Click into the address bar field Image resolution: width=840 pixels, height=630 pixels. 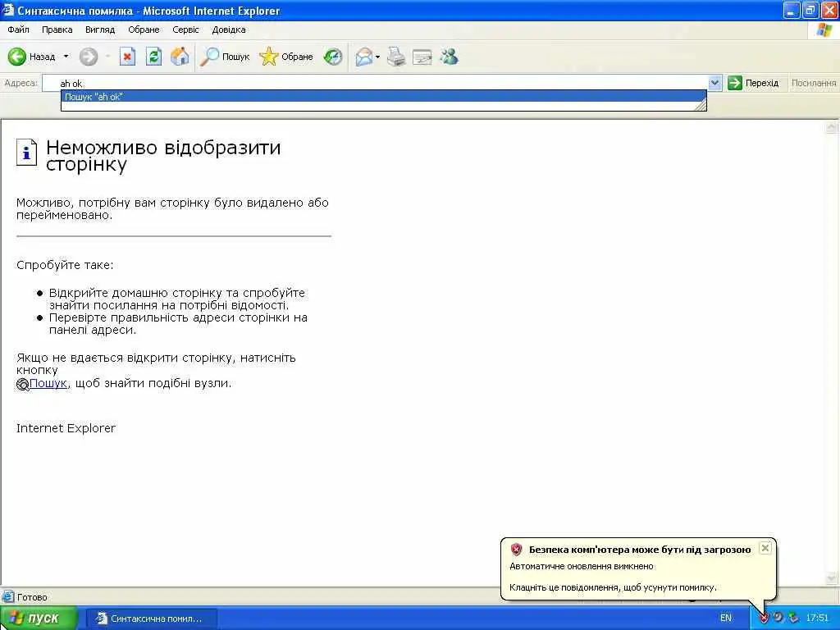pyautogui.click(x=375, y=83)
